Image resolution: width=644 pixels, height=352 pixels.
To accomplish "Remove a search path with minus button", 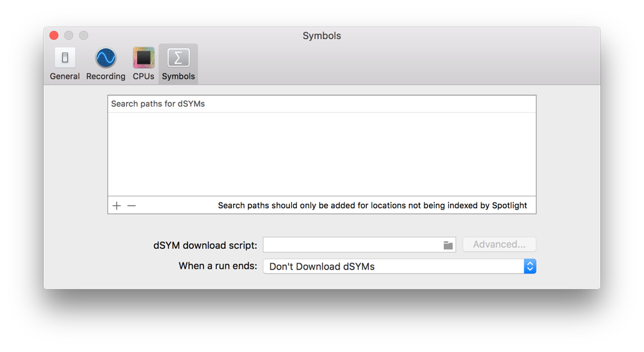I will click(131, 206).
